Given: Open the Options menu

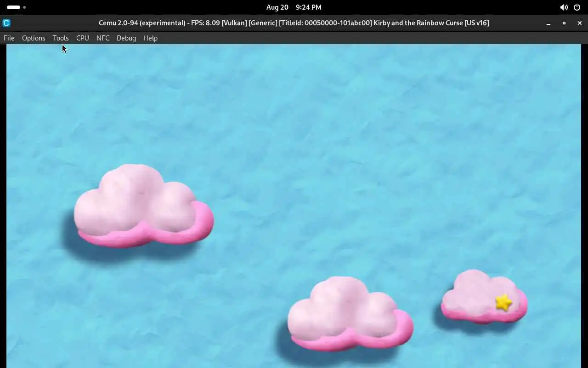Looking at the screenshot, I should 34,38.
